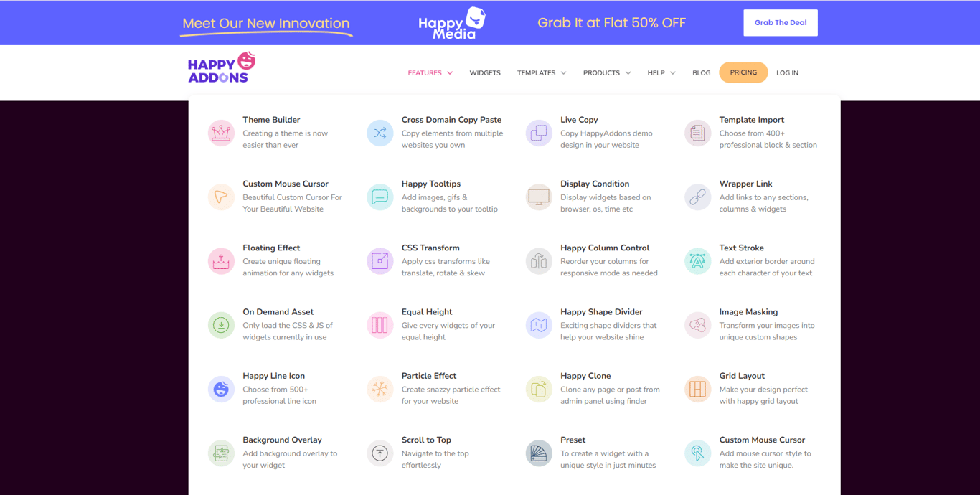Image resolution: width=980 pixels, height=495 pixels.
Task: Open the Theme Builder title link
Action: tap(271, 120)
